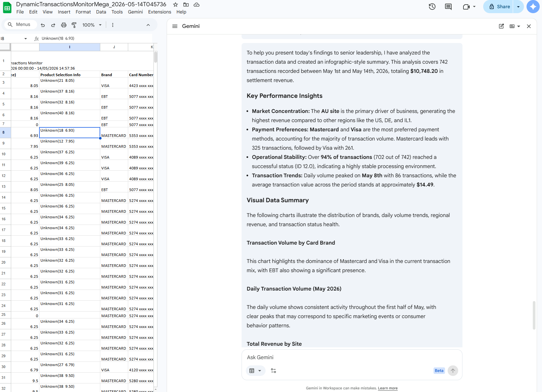This screenshot has height=392, width=542.
Task: Open the View menu
Action: pyautogui.click(x=48, y=12)
